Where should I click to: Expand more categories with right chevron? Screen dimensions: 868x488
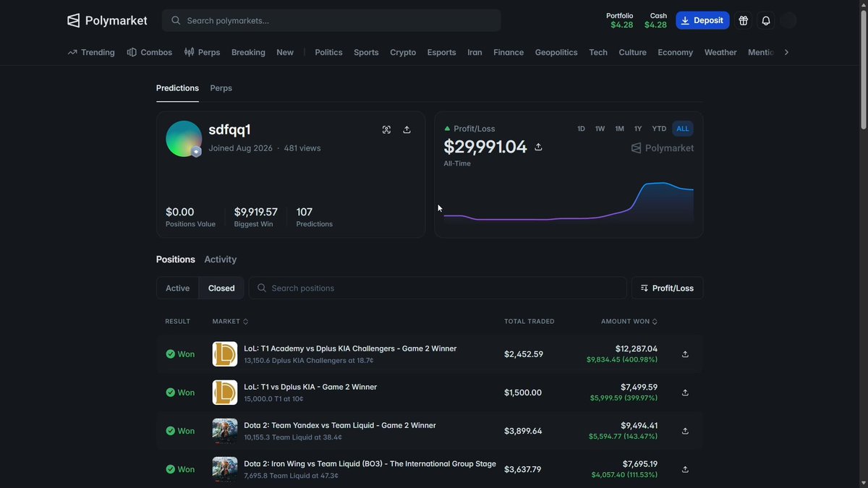(x=786, y=52)
